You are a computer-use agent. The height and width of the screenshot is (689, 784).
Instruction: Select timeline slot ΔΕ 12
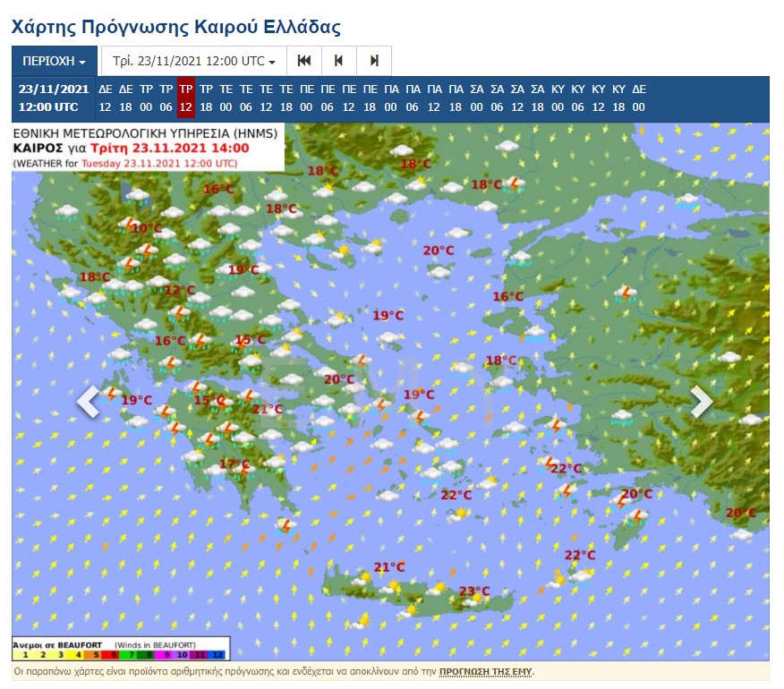tap(105, 98)
